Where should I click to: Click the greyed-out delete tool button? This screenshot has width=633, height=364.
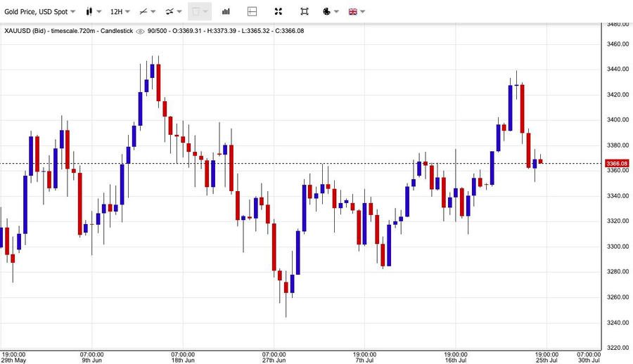(199, 12)
